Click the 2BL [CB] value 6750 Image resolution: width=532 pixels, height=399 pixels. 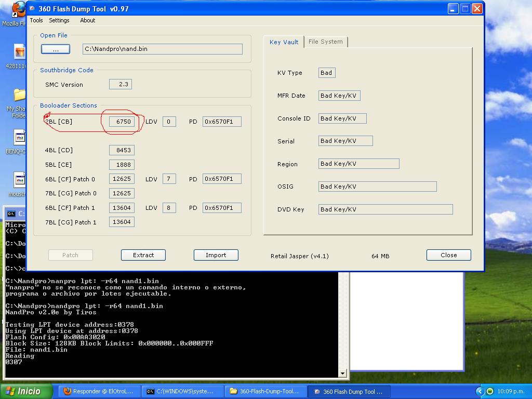click(122, 122)
